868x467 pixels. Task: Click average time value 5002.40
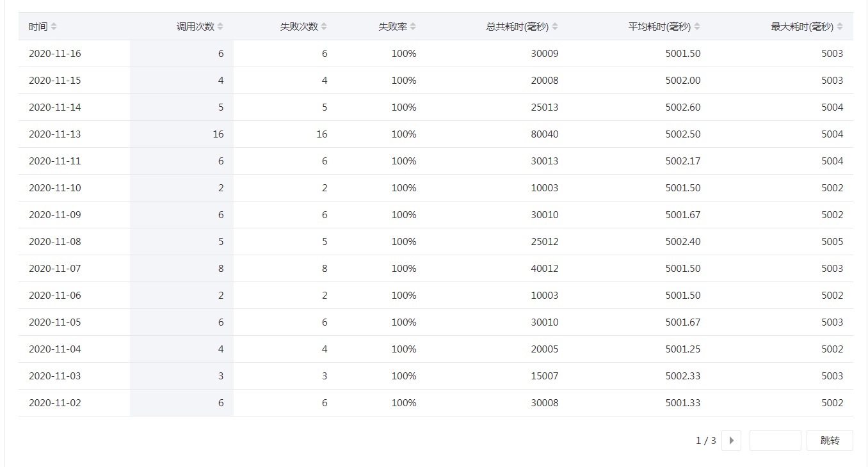coord(683,242)
